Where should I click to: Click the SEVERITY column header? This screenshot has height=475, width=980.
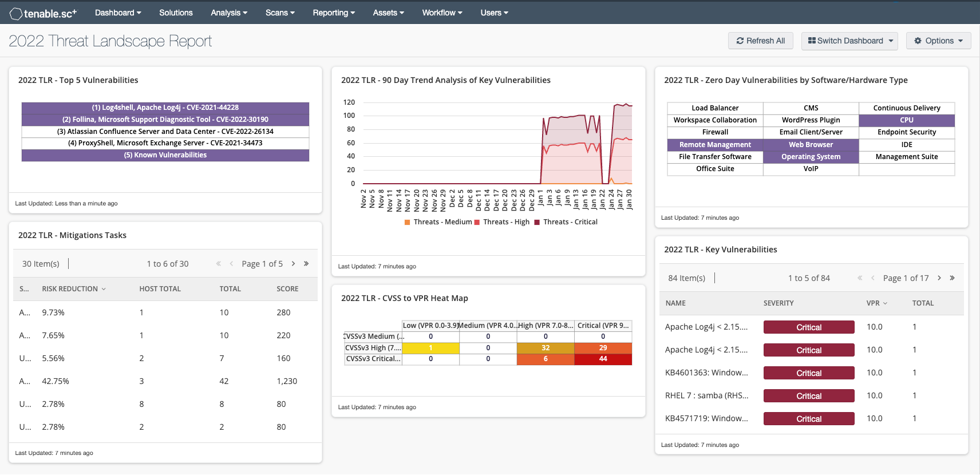779,303
